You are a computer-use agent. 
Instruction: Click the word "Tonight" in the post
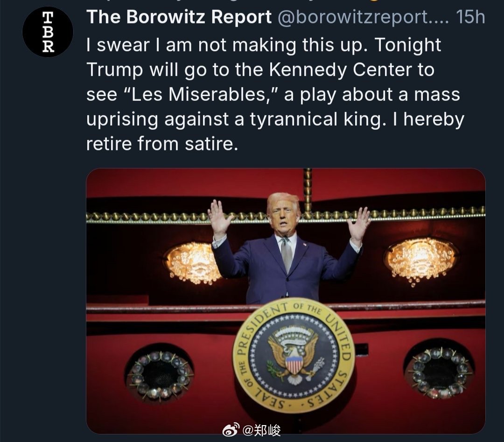[x=407, y=45]
